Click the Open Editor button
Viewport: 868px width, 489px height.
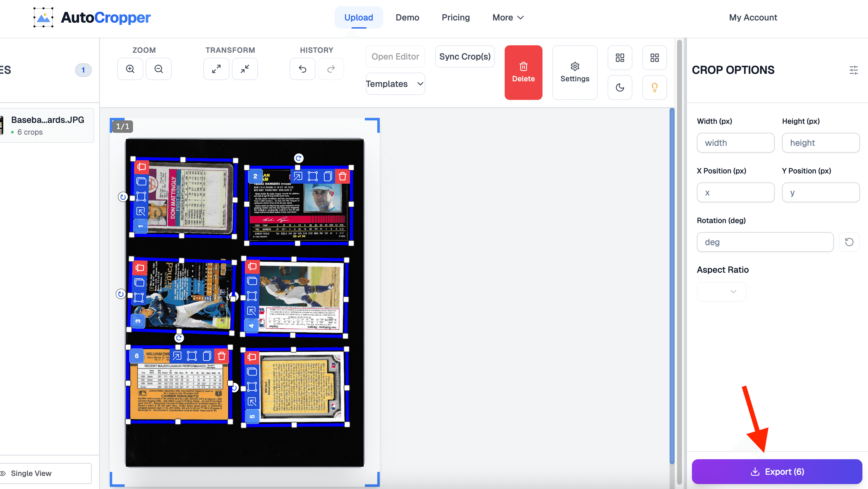pos(395,56)
